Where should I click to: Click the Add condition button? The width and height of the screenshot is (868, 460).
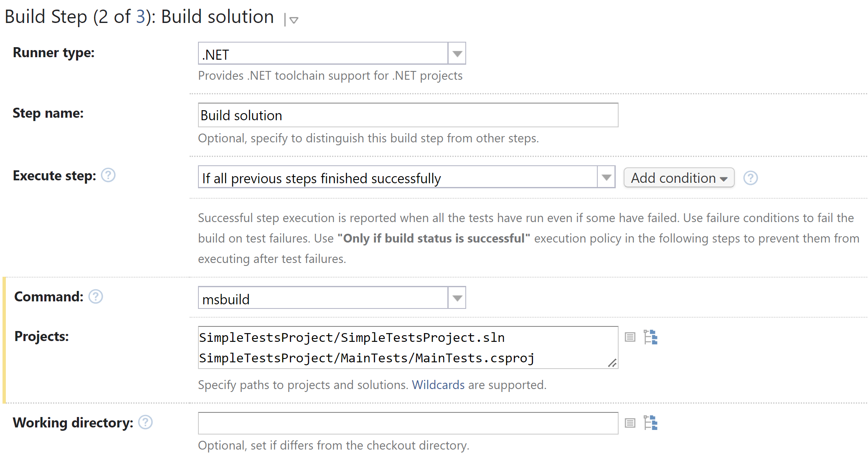point(679,178)
